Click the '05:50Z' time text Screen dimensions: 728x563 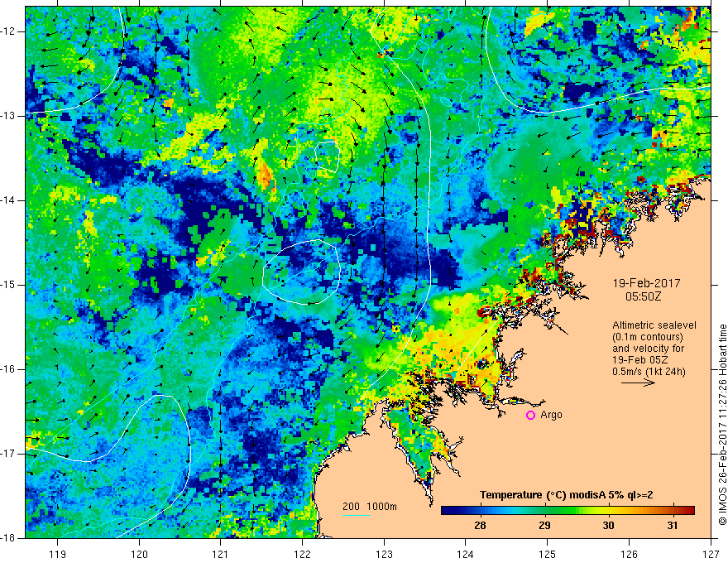643,296
